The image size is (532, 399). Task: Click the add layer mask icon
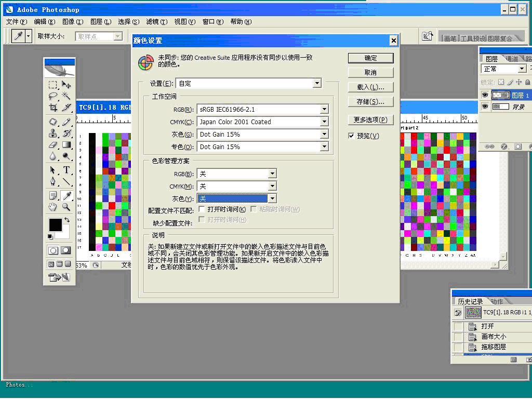coord(518,146)
